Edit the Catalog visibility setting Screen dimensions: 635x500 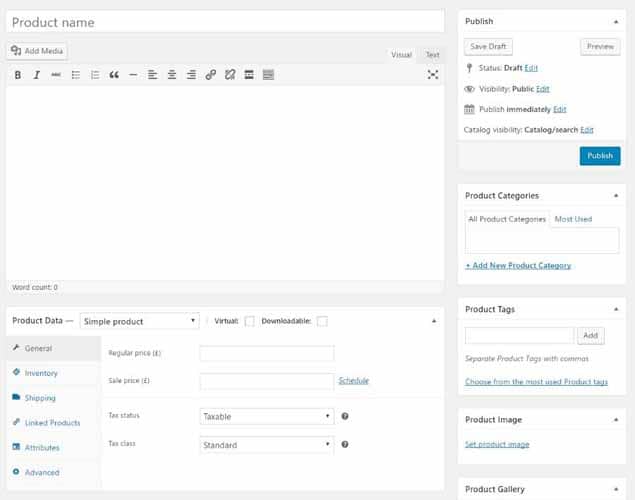[x=587, y=130]
